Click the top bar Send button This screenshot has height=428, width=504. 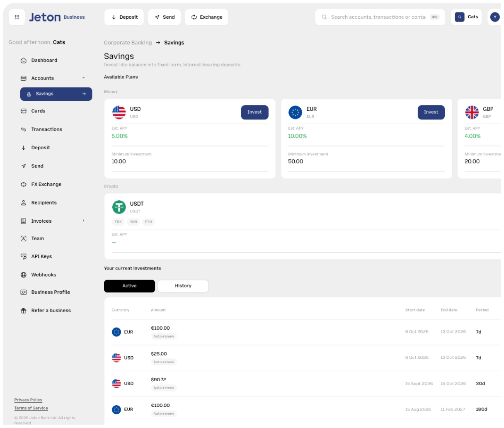click(x=165, y=17)
